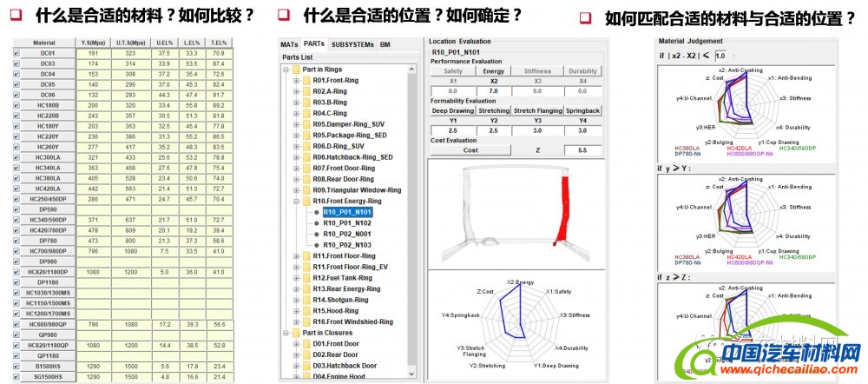Uncheck the DC01 material checkbox
Screen dimensions: 868x384
pyautogui.click(x=16, y=53)
